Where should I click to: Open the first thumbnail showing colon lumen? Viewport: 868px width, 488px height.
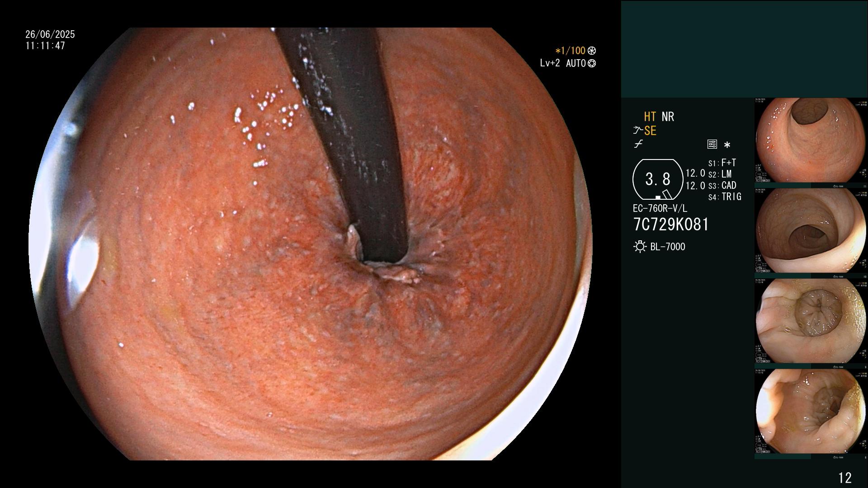[x=811, y=141]
